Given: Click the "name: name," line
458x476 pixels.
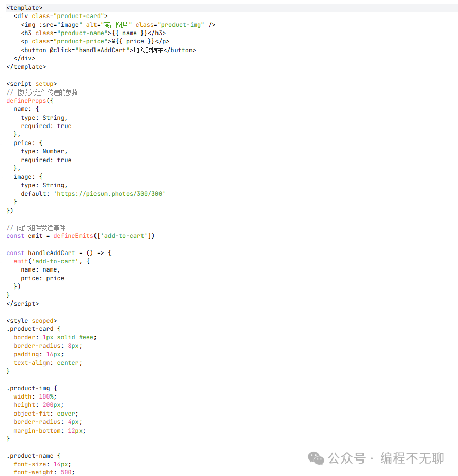Looking at the screenshot, I should [40, 270].
